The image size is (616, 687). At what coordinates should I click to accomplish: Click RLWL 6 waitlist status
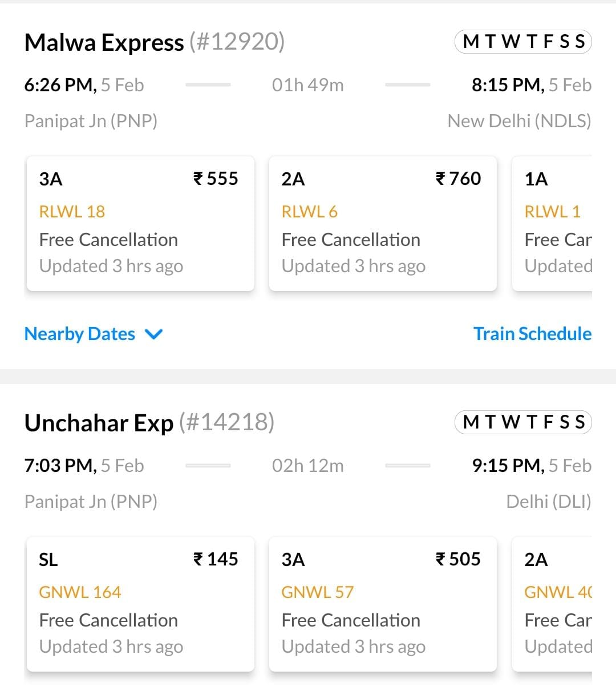[x=309, y=212]
